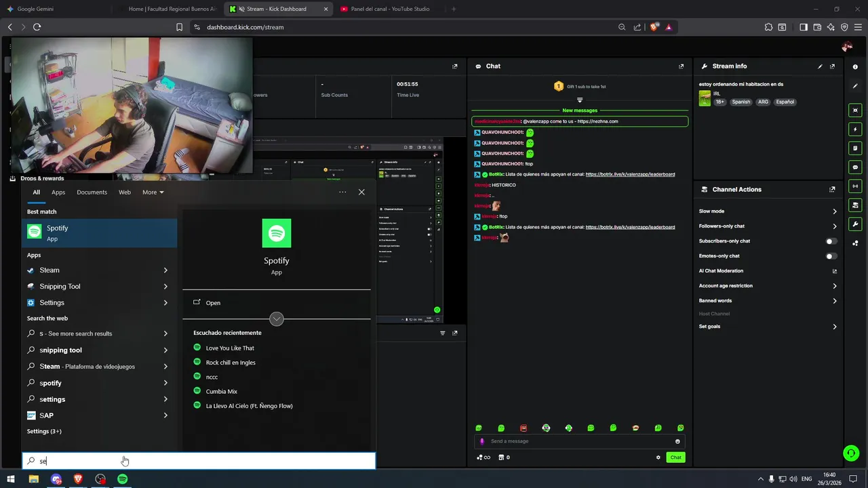868x488 pixels.
Task: Open Brave VPN shield icon
Action: 844,27
